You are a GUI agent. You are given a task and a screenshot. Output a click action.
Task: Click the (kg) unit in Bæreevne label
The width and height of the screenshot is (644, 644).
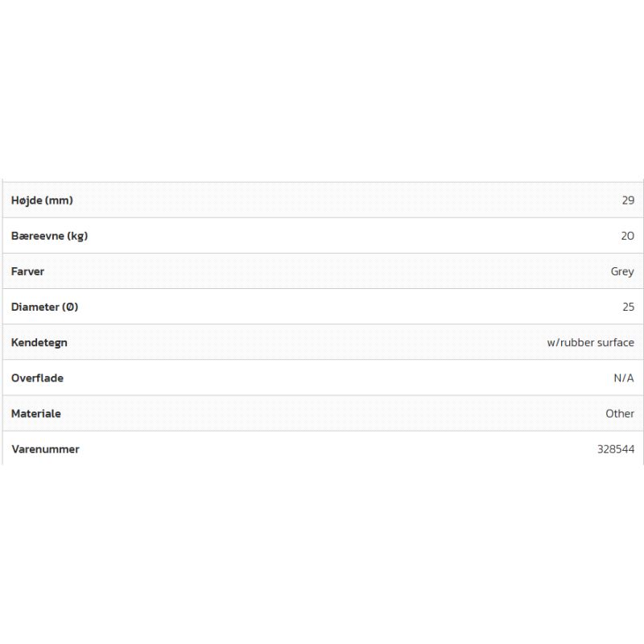(77, 236)
